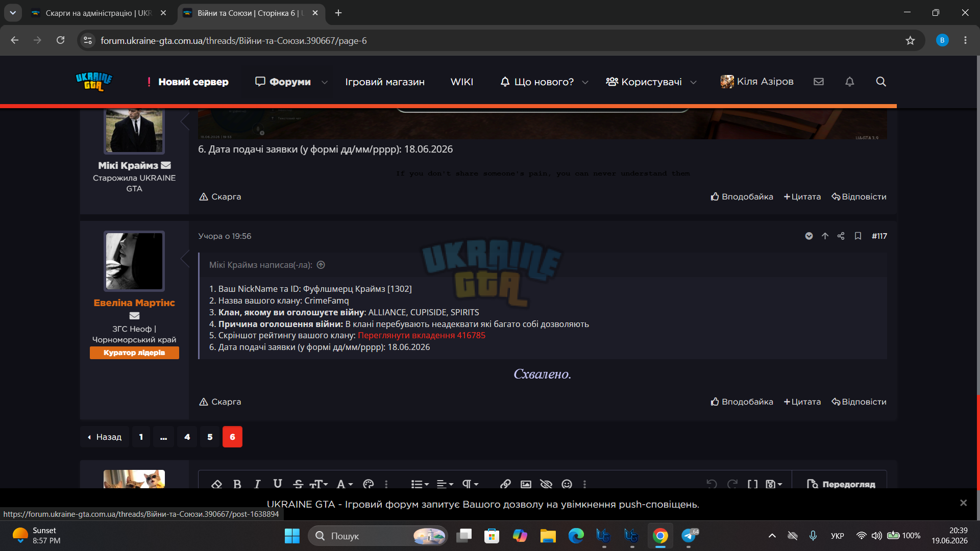Open Telegram from the Windows taskbar
The width and height of the screenshot is (980, 551).
[x=689, y=536]
